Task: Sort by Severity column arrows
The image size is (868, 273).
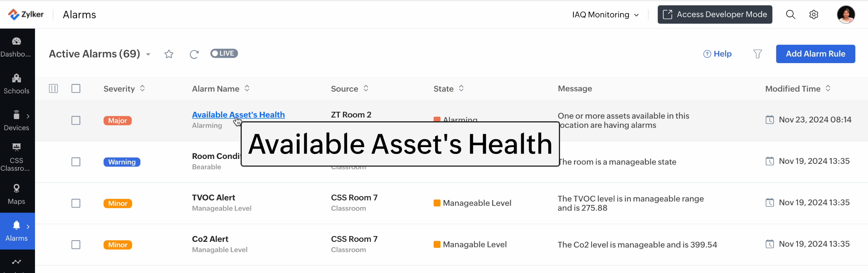Action: (x=142, y=88)
